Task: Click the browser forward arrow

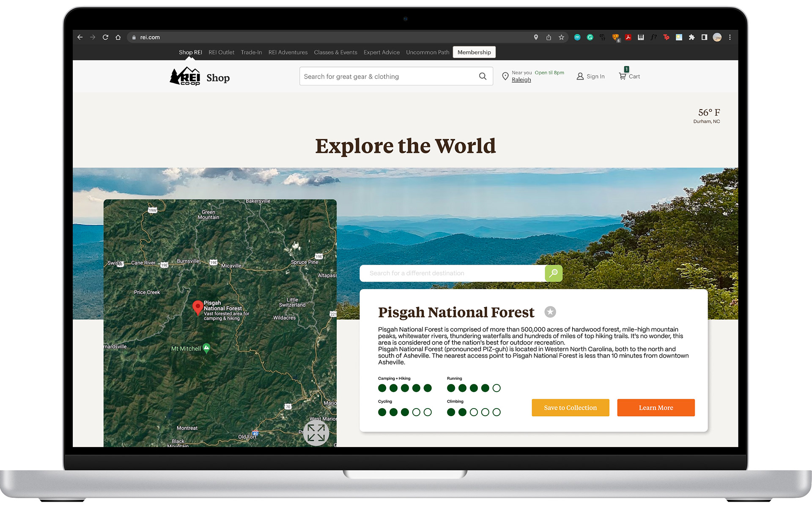Action: 93,37
